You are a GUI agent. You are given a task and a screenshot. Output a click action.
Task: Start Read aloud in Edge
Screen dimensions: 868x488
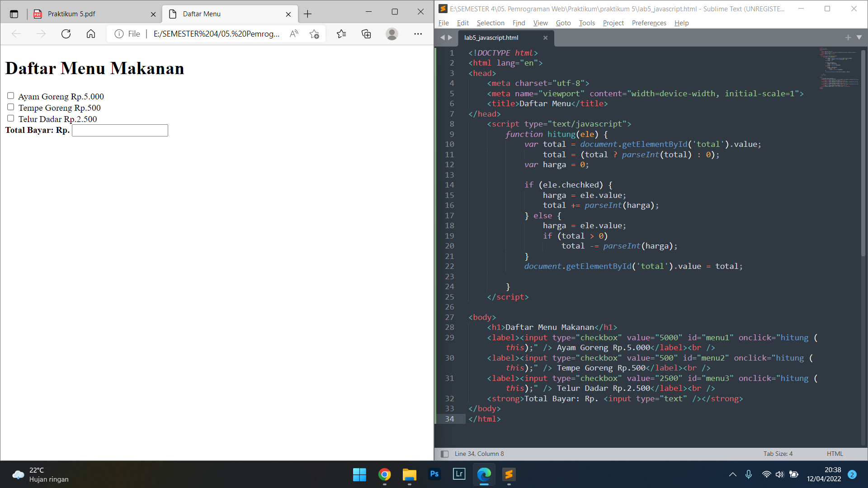click(x=294, y=34)
